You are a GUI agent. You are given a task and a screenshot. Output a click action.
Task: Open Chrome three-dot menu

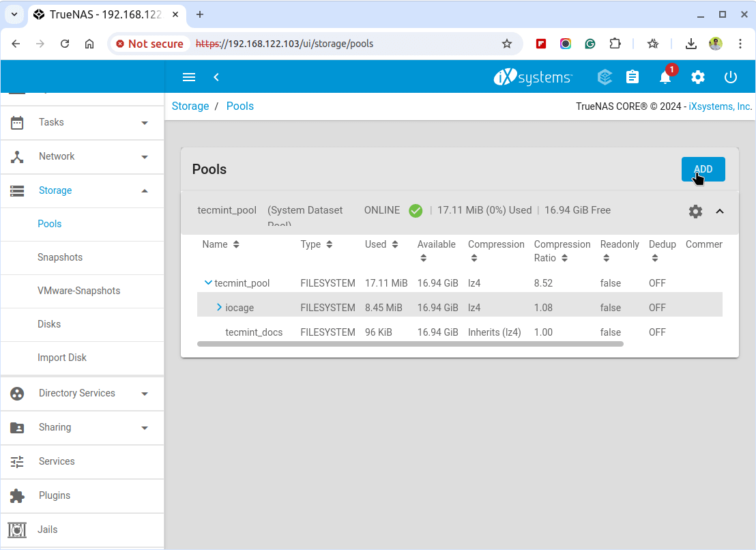(x=740, y=44)
